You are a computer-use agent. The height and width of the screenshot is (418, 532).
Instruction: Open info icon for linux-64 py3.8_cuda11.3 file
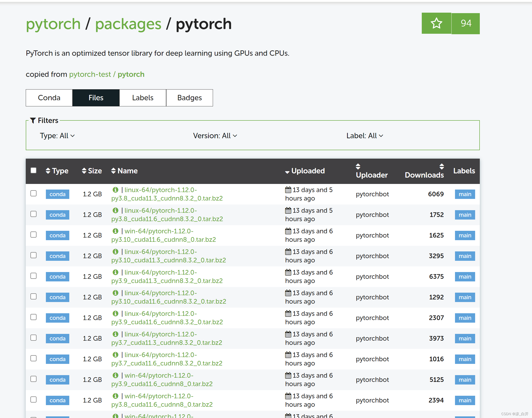(x=115, y=190)
